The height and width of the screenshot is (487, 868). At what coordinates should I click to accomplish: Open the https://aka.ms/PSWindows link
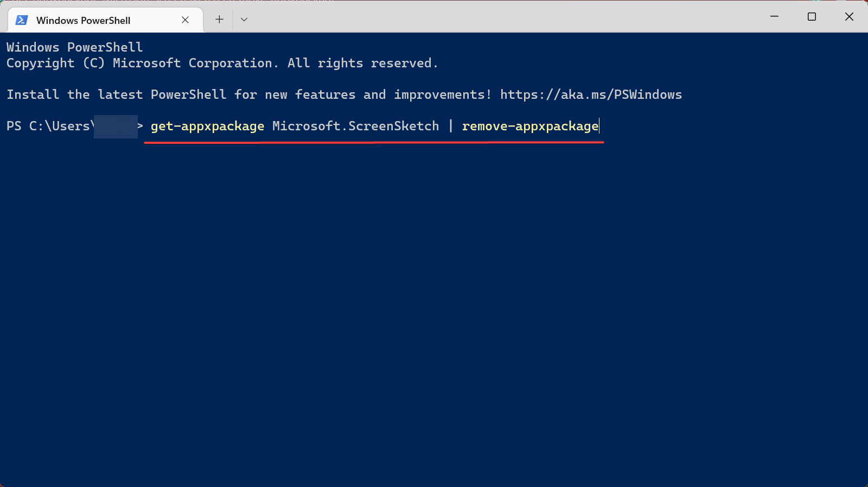coord(591,94)
